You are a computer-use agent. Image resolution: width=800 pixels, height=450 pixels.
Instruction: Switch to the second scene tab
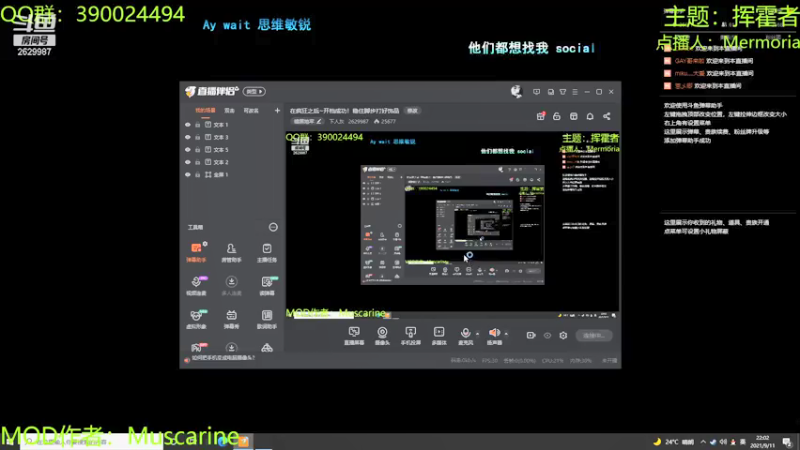pyautogui.click(x=230, y=111)
